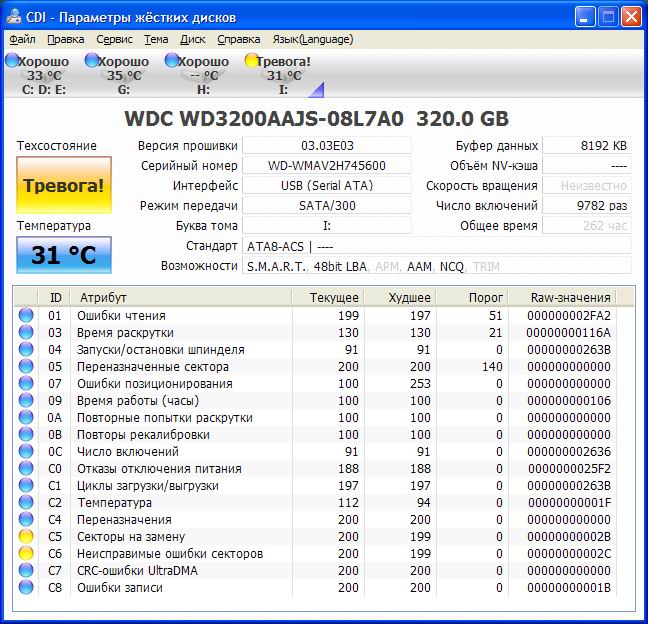Click status icon for CRC-ошибки UltraDMA
The width and height of the screenshot is (648, 624).
coord(26,570)
